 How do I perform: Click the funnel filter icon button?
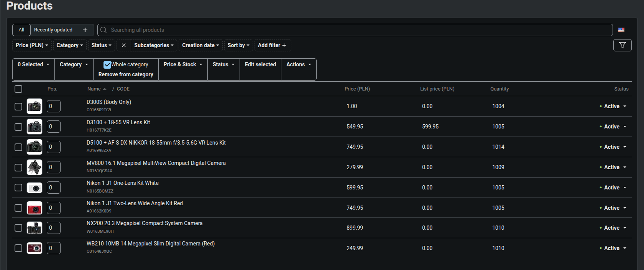point(622,45)
